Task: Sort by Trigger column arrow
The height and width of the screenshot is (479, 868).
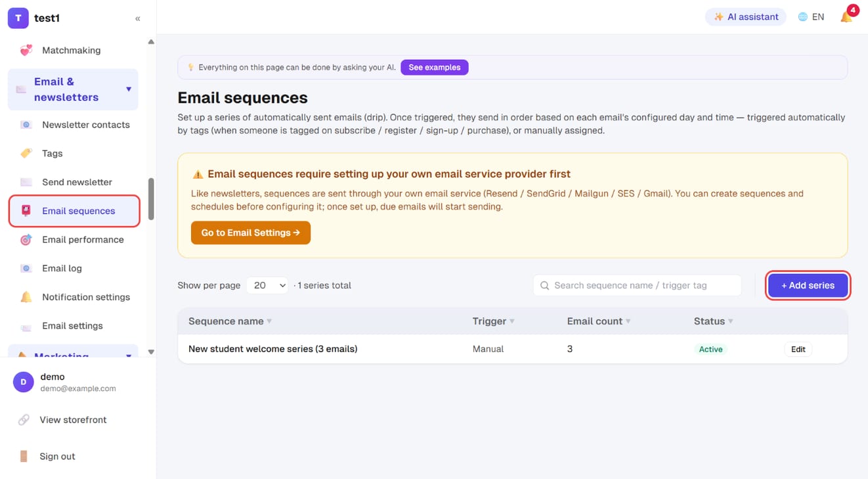Action: point(512,321)
